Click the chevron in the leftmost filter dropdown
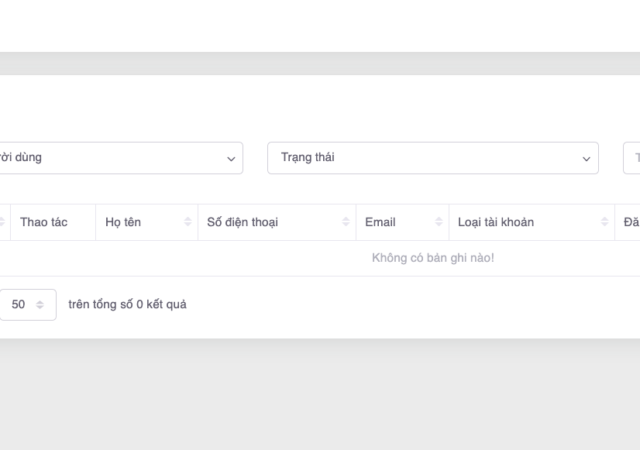This screenshot has height=450, width=640. point(231,159)
